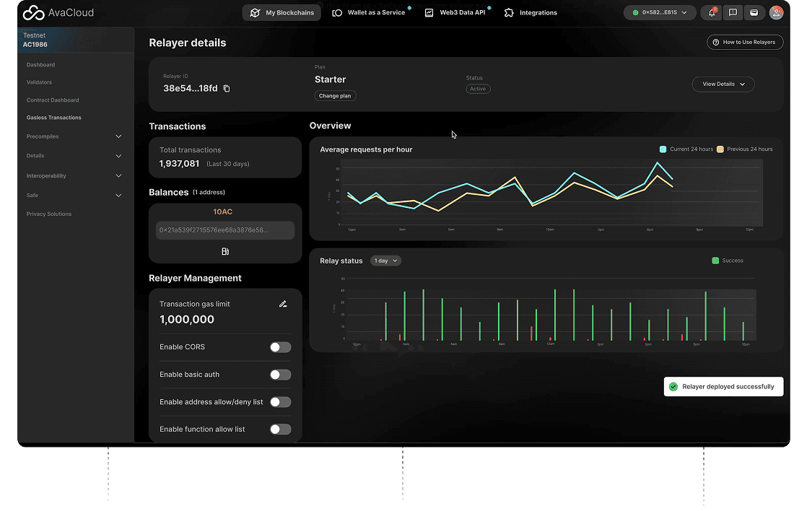Click How to Use Relayers button
812x511 pixels.
click(745, 43)
